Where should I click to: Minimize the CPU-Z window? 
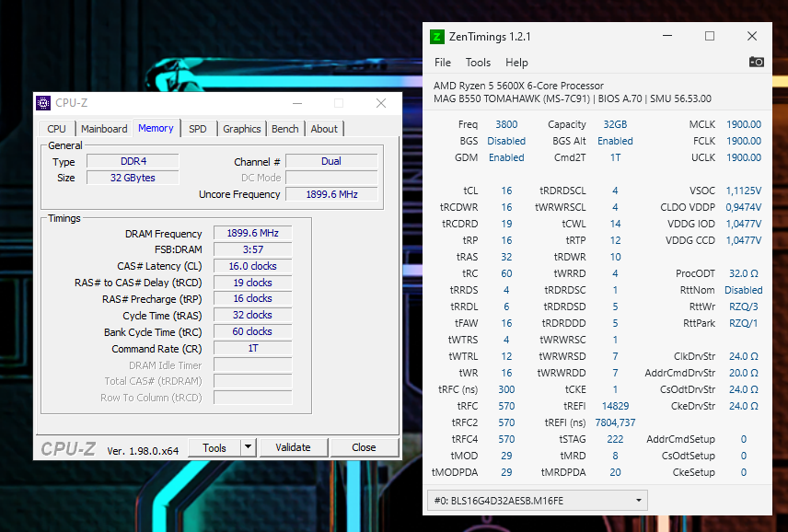coord(297,103)
